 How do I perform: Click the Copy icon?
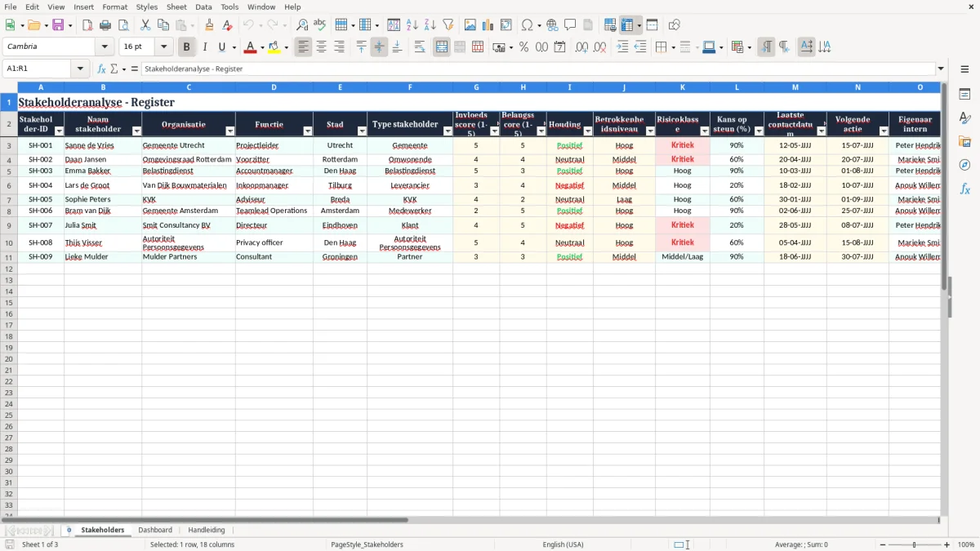coord(163,25)
